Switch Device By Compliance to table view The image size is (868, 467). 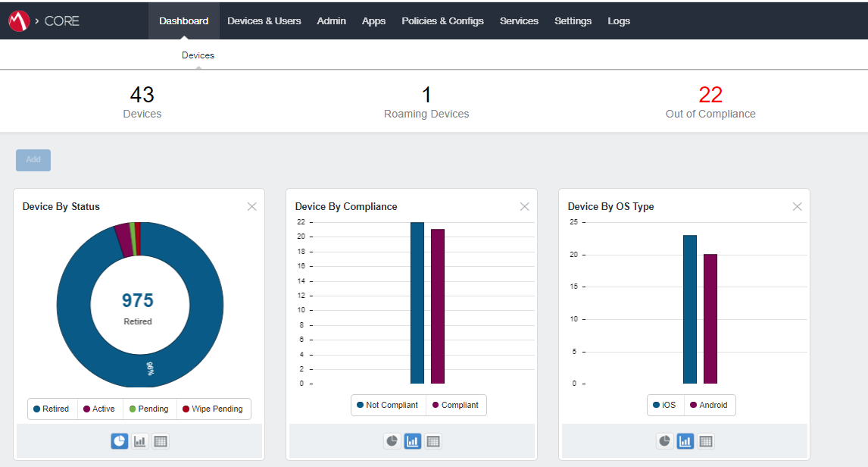coord(432,440)
